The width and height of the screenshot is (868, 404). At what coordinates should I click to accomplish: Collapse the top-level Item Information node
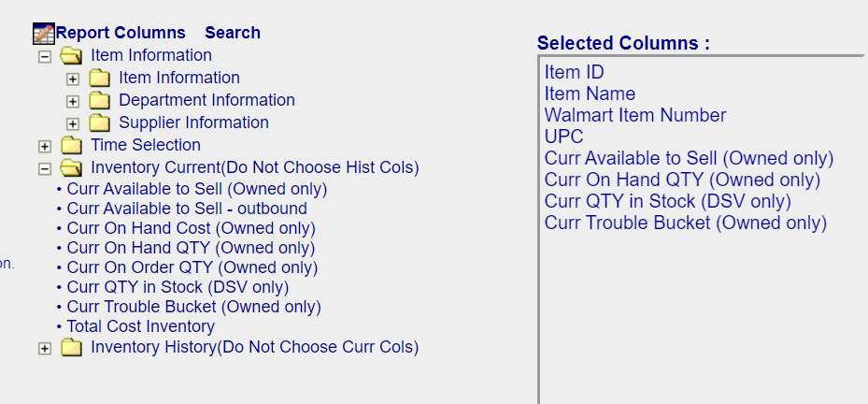point(45,57)
